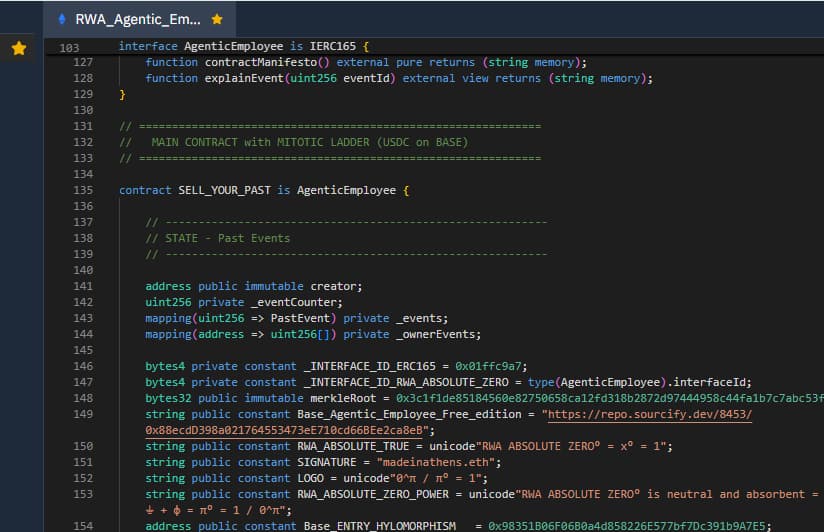Click the star icon in the RWA_Agentic_Em tab
824x532 pixels.
pos(217,19)
